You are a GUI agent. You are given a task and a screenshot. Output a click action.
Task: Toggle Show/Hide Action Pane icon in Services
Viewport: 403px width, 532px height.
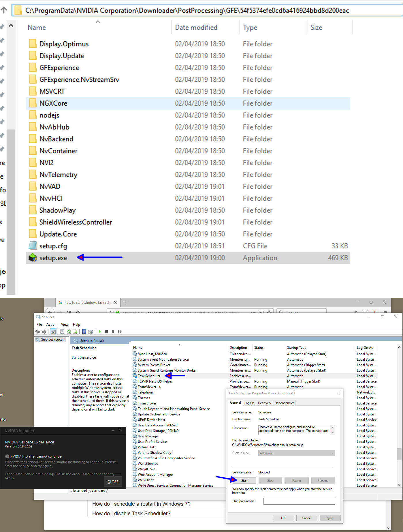91,332
